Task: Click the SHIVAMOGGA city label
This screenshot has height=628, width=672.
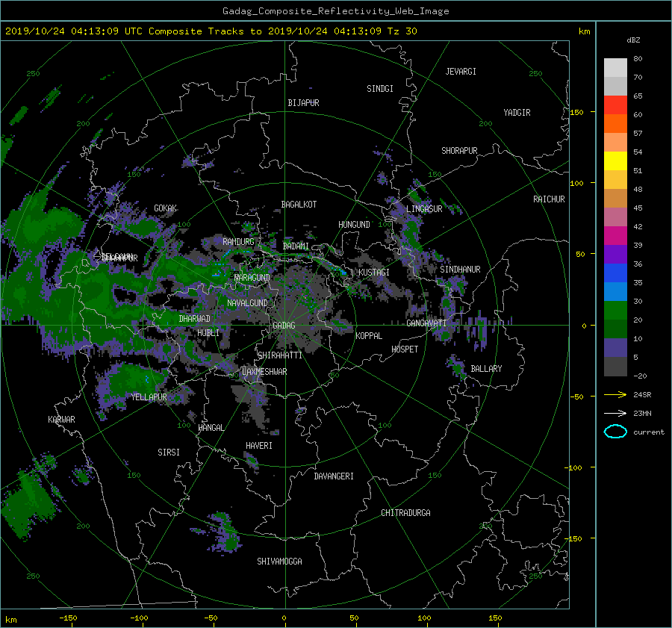Action: click(x=279, y=562)
